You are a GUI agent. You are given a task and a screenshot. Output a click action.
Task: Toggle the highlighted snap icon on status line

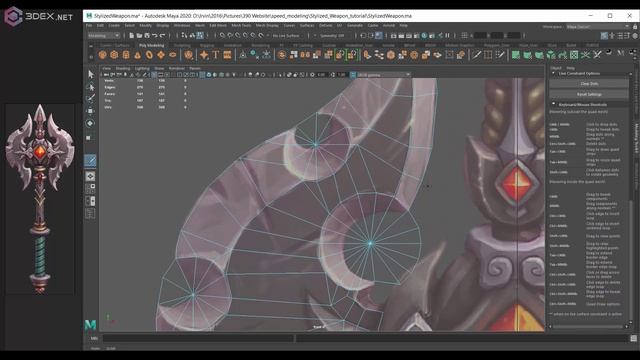[x=379, y=36]
